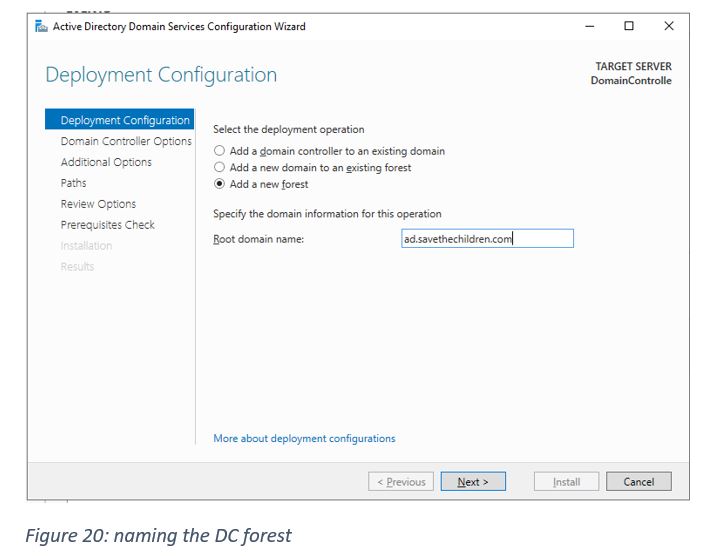Viewport: 720px width, 556px height.
Task: Click the Previous button
Action: (x=401, y=482)
